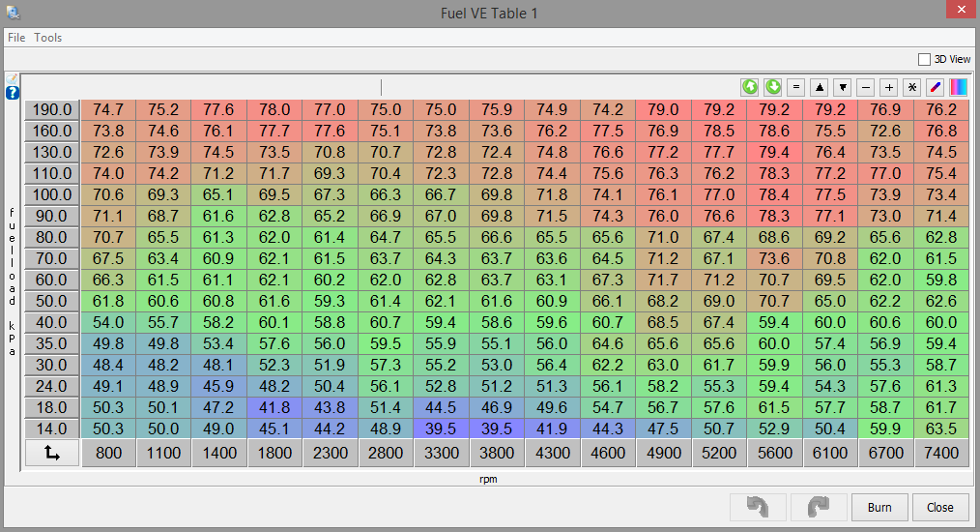Click the Burn button
The image size is (980, 532).
879,507
